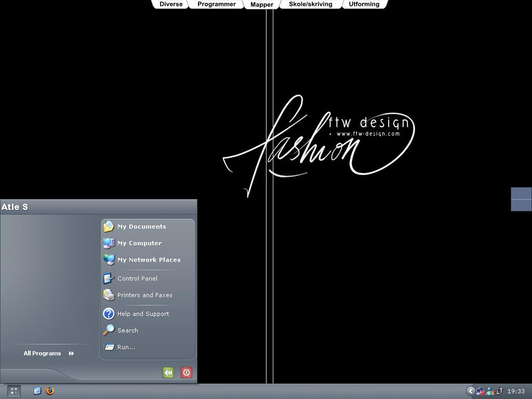
Task: Click the Start button on taskbar
Action: pyautogui.click(x=14, y=391)
